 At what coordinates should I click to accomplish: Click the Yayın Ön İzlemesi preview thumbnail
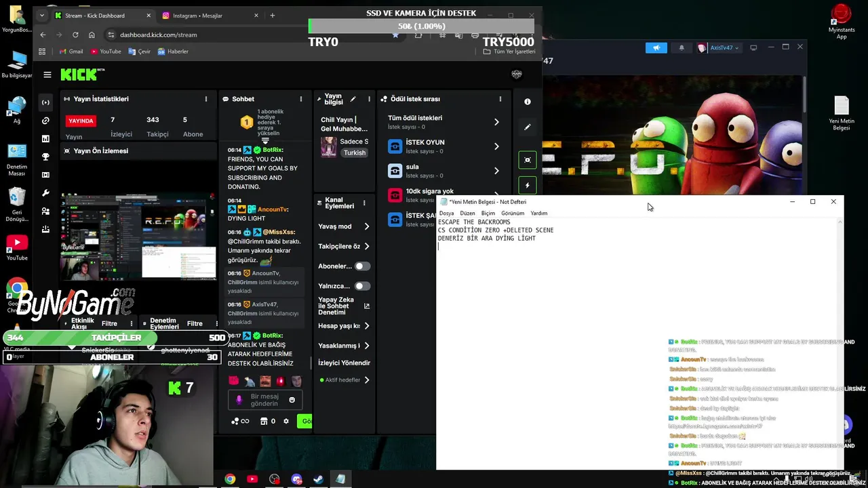click(x=138, y=236)
